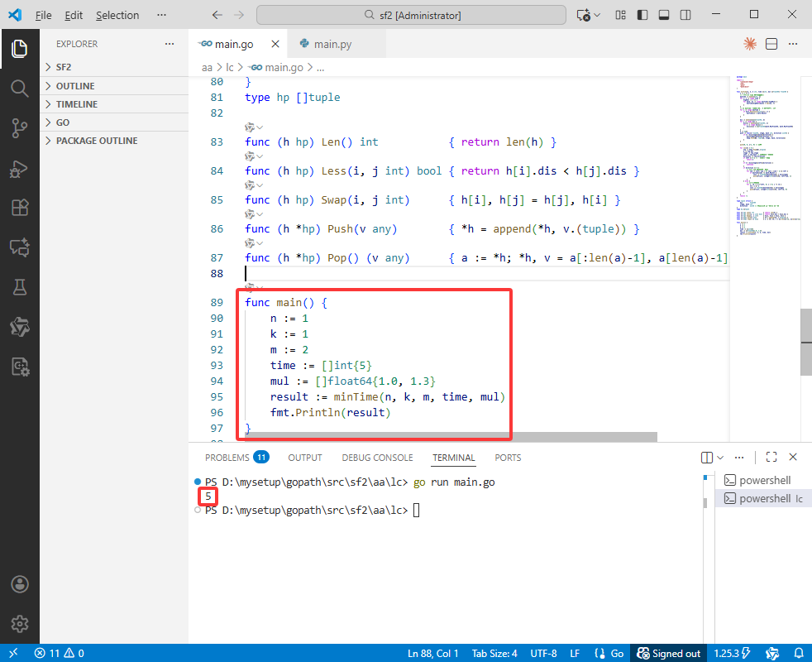Switch to the OUTPUT panel tab
The image size is (812, 662).
305,458
